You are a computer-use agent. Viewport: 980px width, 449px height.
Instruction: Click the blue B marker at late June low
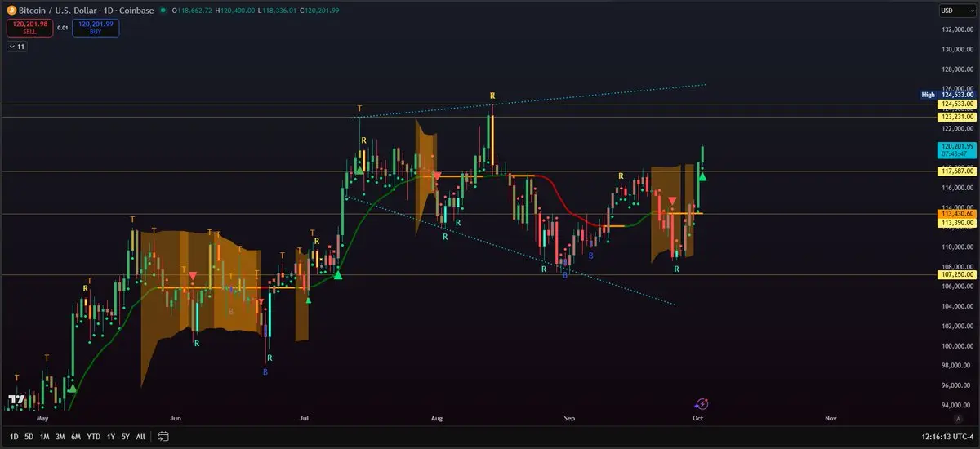(265, 371)
